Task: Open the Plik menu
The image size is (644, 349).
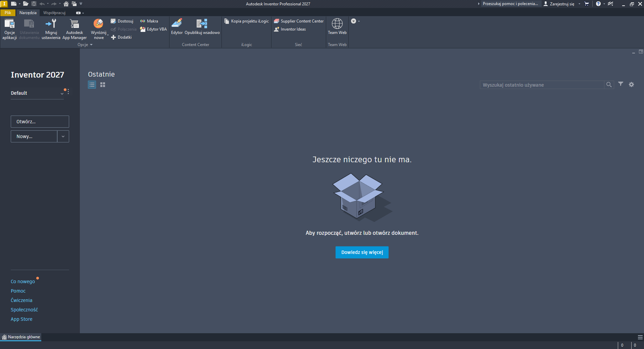Action: (x=8, y=13)
